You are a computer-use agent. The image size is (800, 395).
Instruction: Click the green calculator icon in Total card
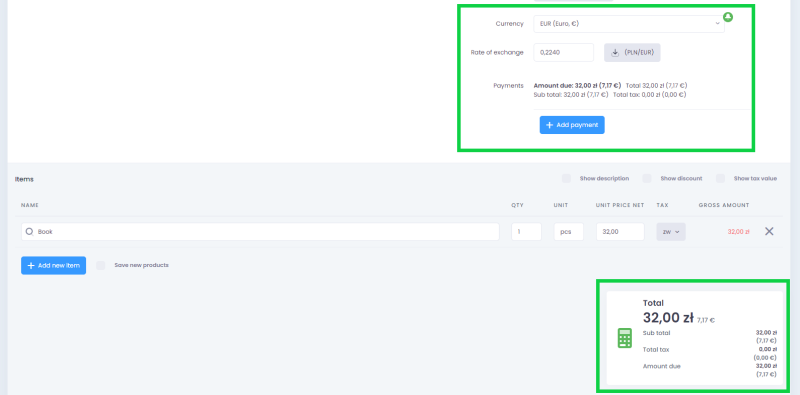point(624,338)
